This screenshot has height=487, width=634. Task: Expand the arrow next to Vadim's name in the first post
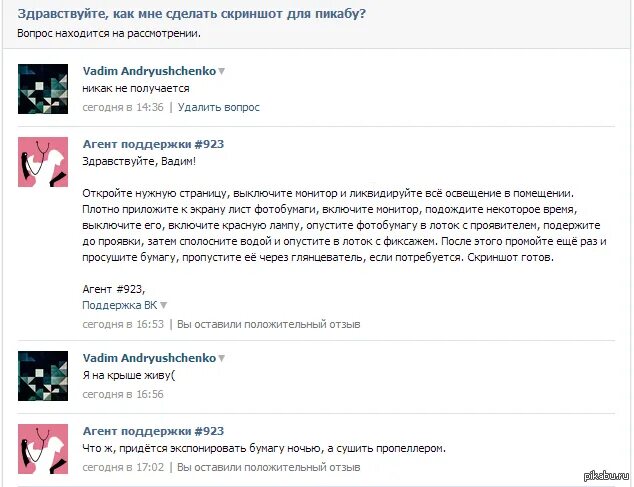pos(222,72)
